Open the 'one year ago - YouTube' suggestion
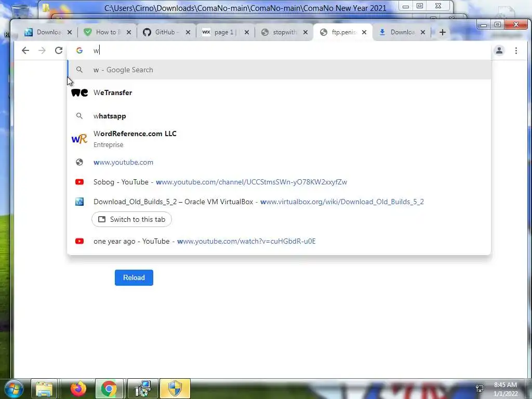Viewport: 532px width, 399px height. 279,241
